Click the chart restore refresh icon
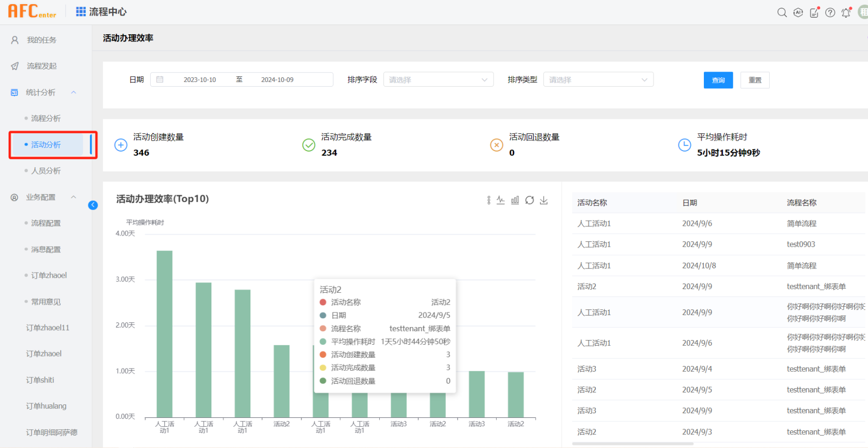 [x=529, y=200]
